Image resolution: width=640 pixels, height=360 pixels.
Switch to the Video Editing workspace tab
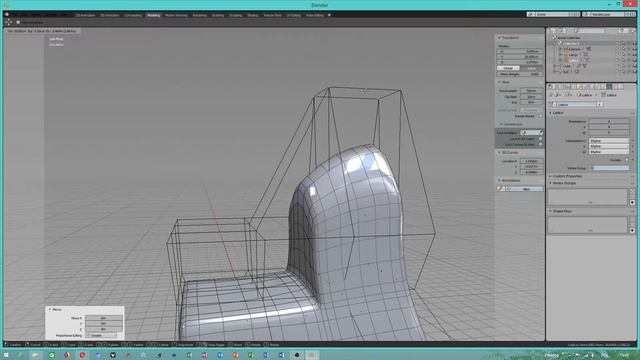[315, 15]
